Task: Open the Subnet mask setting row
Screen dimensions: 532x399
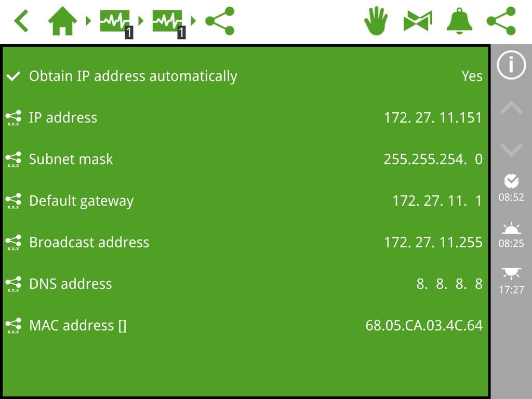Action: [x=245, y=159]
